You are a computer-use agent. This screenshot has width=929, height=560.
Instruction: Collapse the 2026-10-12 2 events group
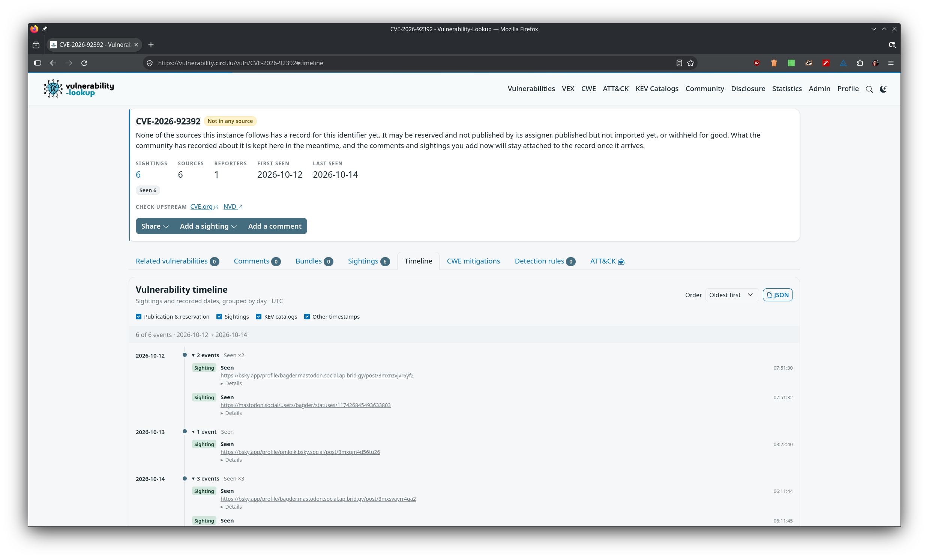[206, 355]
